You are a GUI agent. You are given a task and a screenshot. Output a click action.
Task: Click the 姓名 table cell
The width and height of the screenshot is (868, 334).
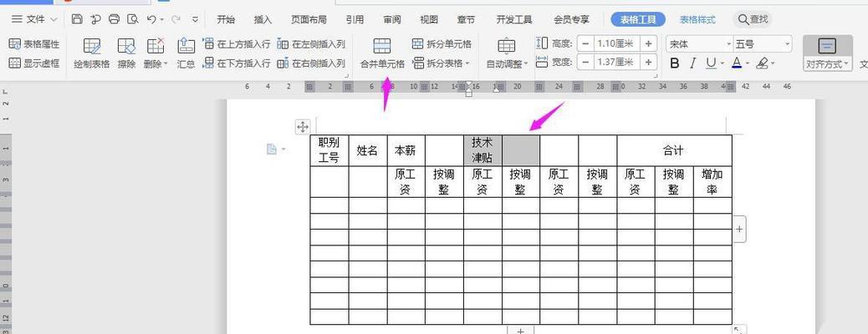tap(368, 149)
